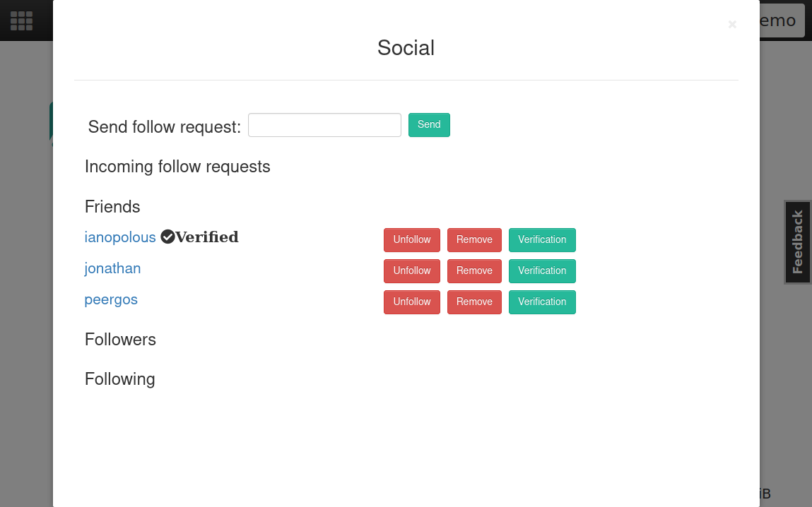The image size is (812, 507).
Task: Click the Verified checkmark badge icon
Action: 167,237
